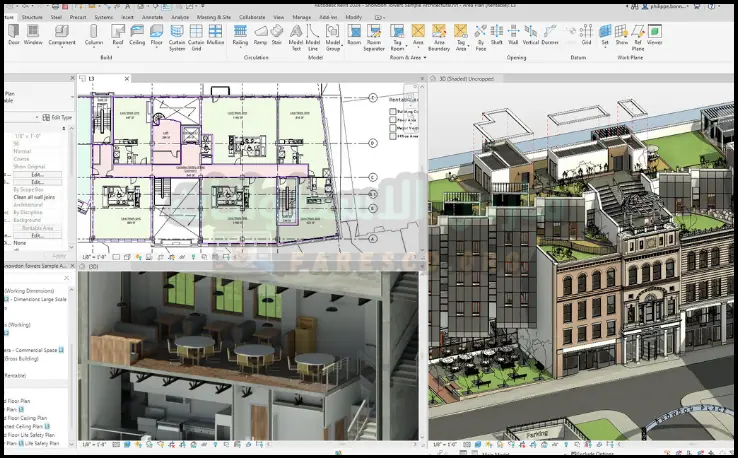Select the L3 view tab

pyautogui.click(x=91, y=78)
